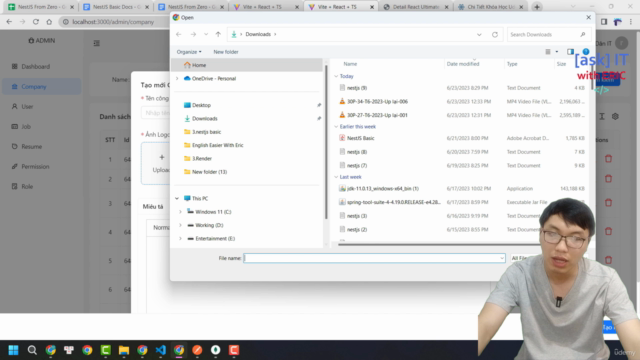
Task: Select file nestjs (9)
Action: [x=353, y=88]
